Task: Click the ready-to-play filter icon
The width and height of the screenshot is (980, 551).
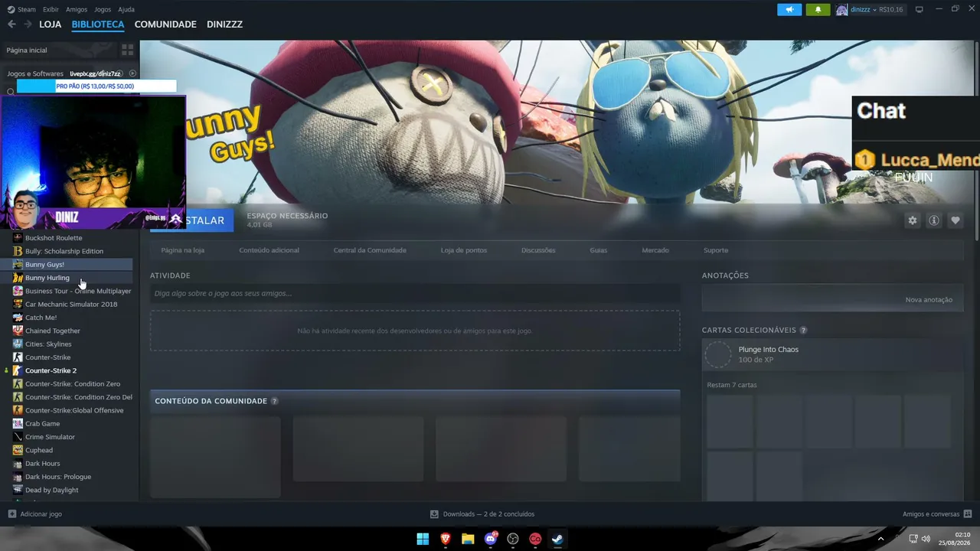Action: [x=132, y=73]
